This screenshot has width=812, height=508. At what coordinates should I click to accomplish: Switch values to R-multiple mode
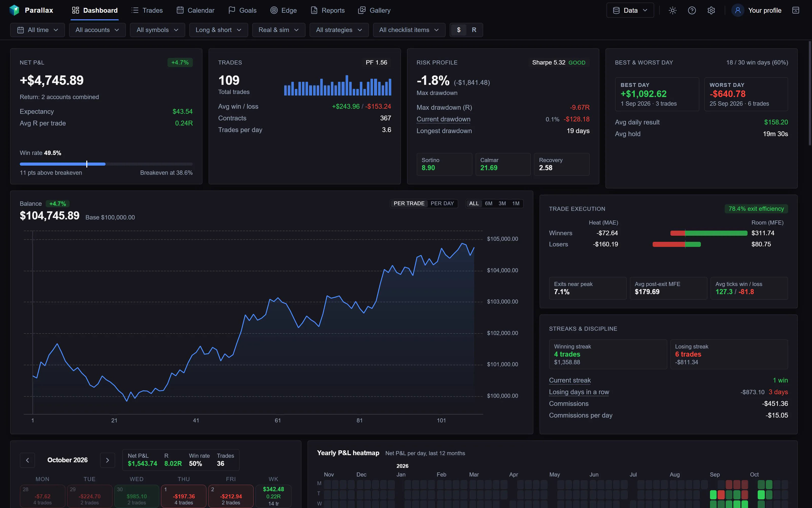tap(474, 30)
